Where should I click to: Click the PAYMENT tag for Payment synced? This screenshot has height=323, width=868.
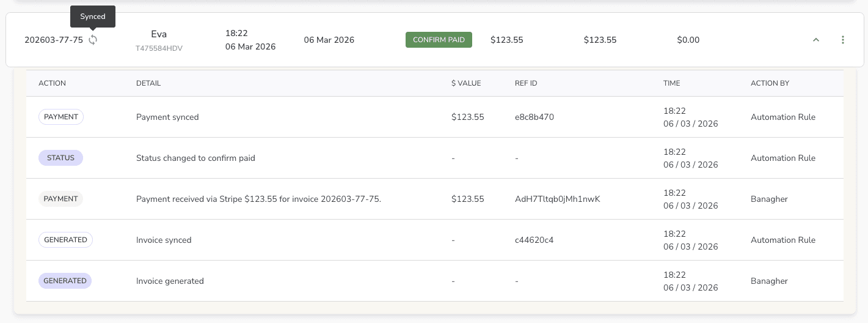61,117
